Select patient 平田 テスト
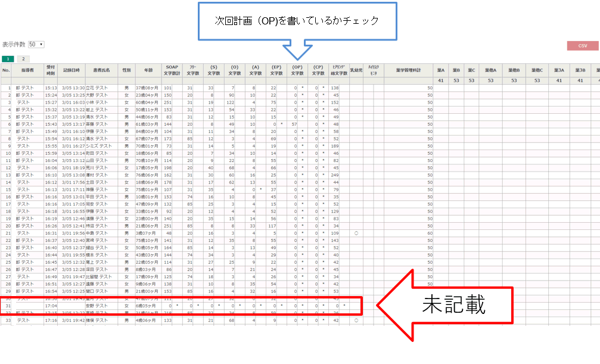This screenshot has height=364, width=600. pyautogui.click(x=97, y=197)
